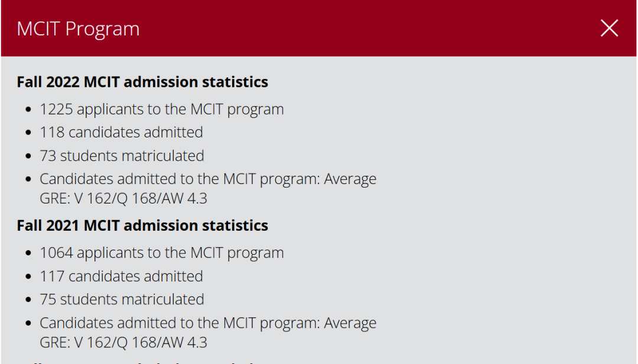Click the GRE score line under Fall 2021
638x364 pixels.
click(x=123, y=342)
